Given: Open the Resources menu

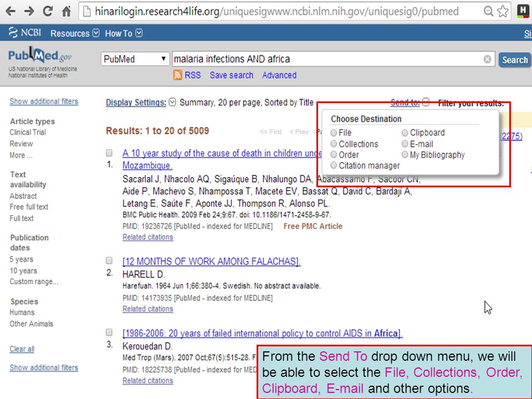Looking at the screenshot, I should pyautogui.click(x=70, y=33).
